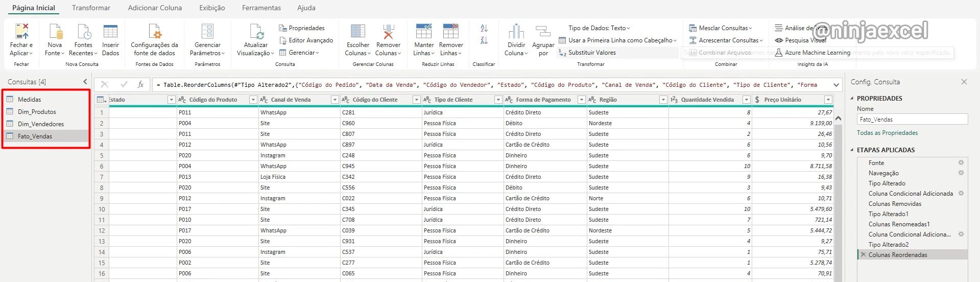Open the Ajuda tab
The image size is (980, 282).
coord(306,8)
